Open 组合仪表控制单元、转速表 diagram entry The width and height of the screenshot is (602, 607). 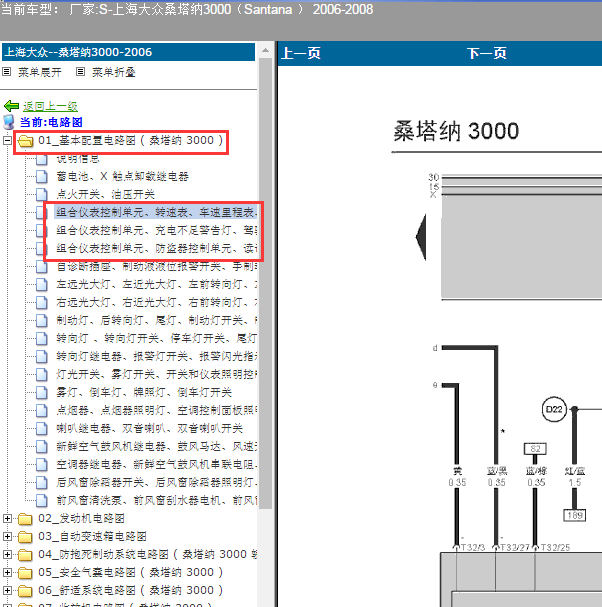(156, 212)
